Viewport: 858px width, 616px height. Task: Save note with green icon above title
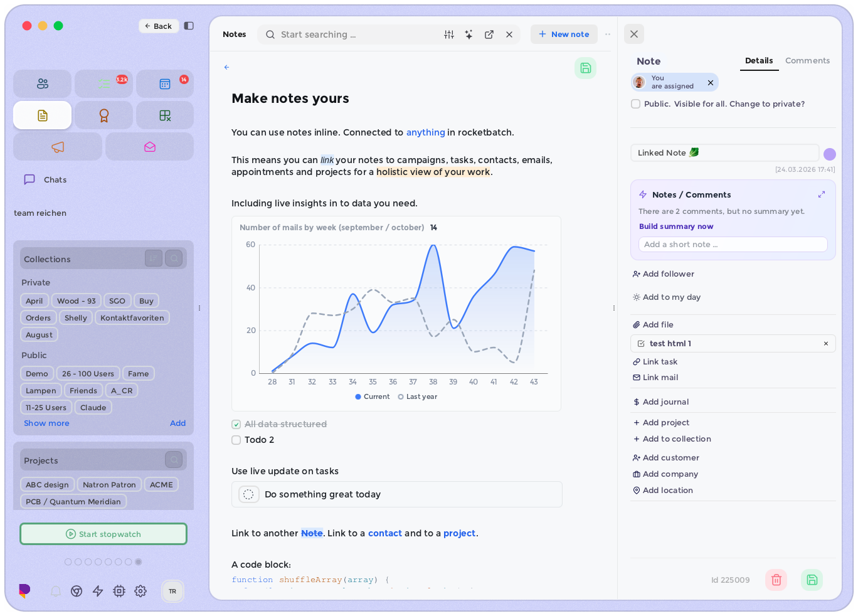click(x=585, y=68)
